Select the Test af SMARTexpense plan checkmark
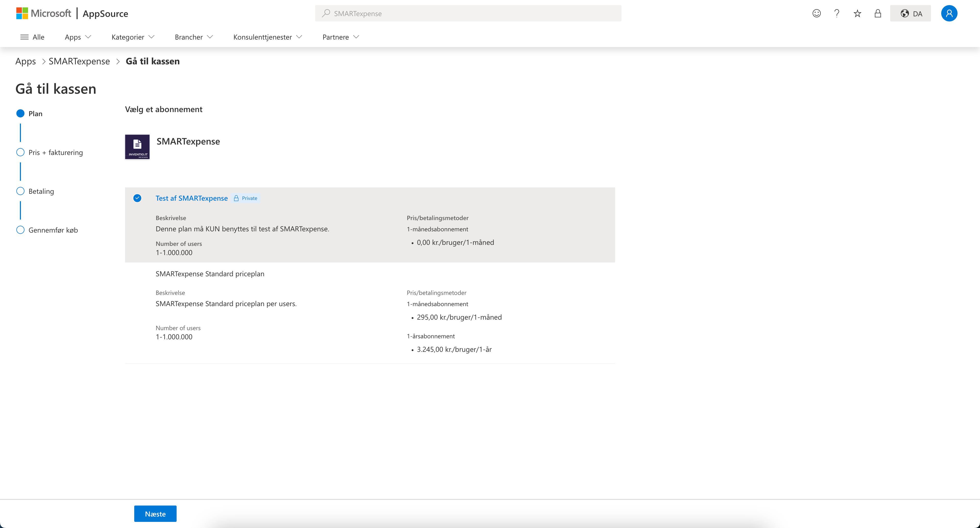Image resolution: width=980 pixels, height=528 pixels. pos(137,198)
